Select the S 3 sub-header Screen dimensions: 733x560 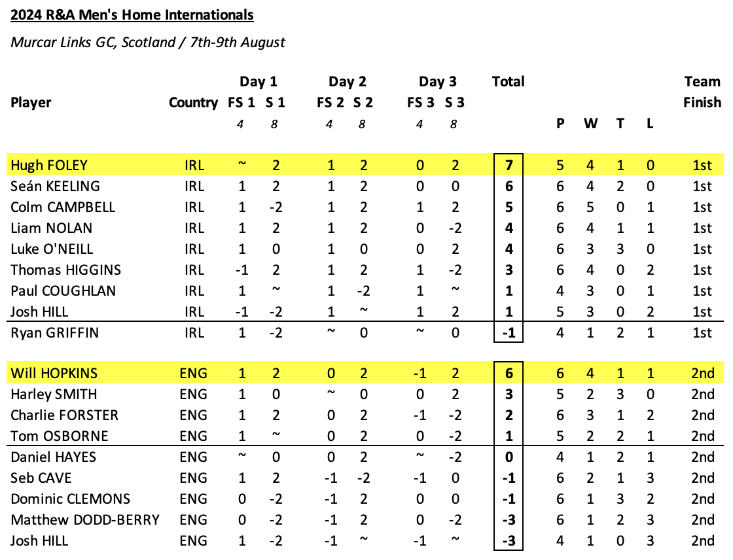(x=454, y=103)
